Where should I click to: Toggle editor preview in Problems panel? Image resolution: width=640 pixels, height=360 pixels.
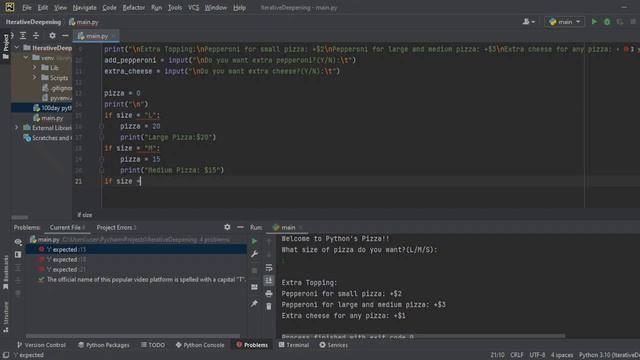coord(18,254)
